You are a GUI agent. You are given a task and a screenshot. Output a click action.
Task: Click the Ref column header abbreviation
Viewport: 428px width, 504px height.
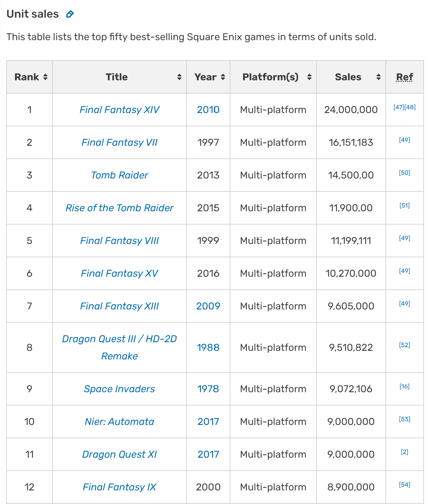[405, 77]
